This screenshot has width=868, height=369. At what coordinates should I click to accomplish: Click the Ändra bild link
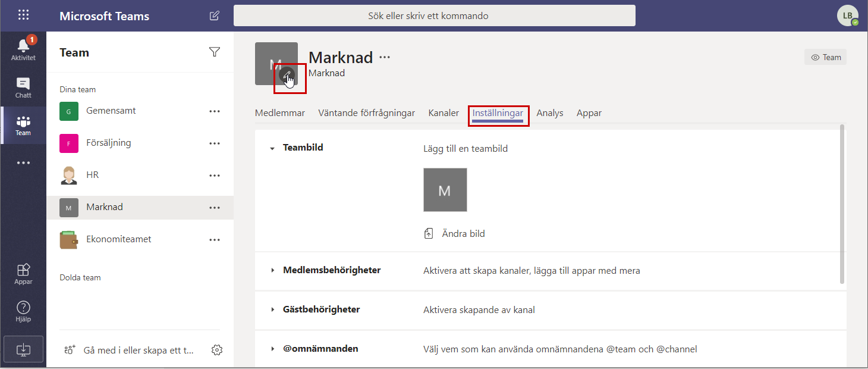463,234
